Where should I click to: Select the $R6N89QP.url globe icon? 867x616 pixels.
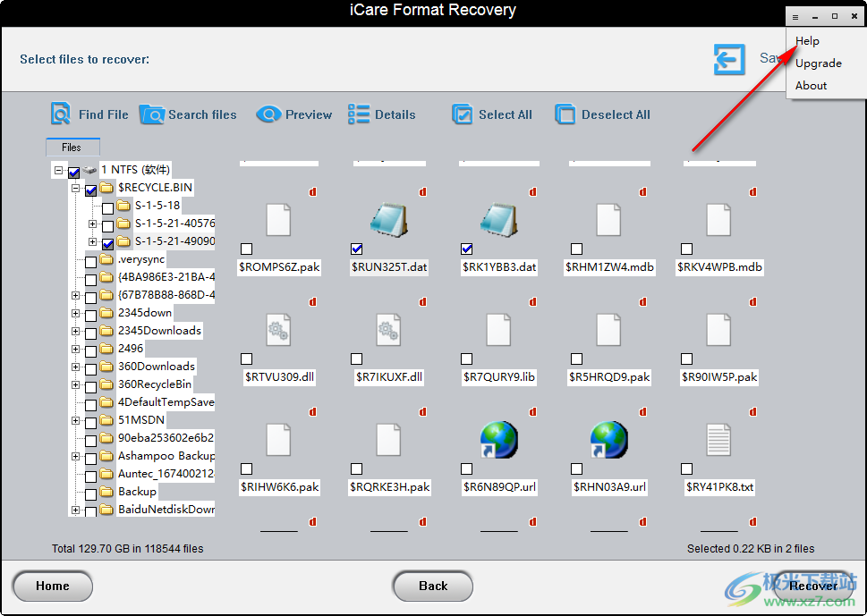click(x=499, y=440)
